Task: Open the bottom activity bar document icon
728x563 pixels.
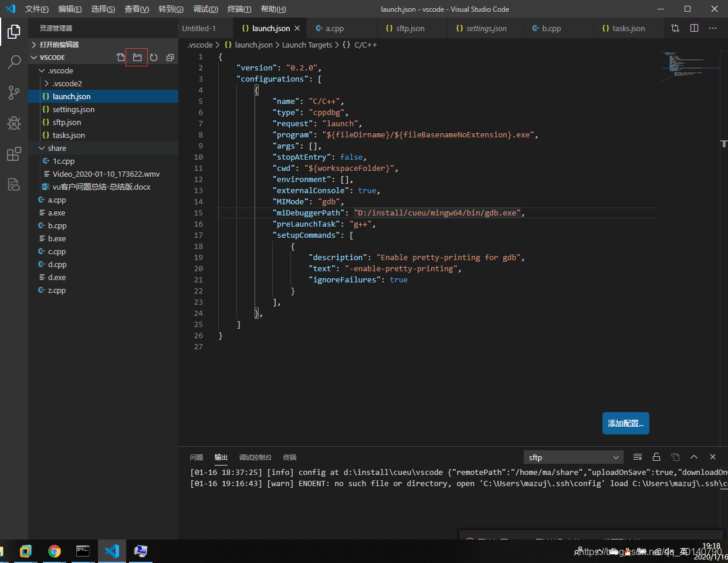Action: 14,185
